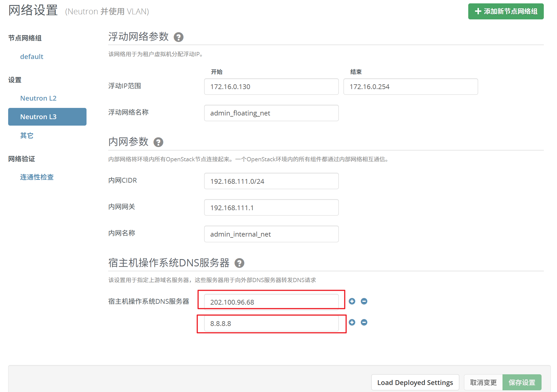Image resolution: width=557 pixels, height=392 pixels.
Task: Click plus icon beside 8.8.8.8 field
Action: (352, 322)
